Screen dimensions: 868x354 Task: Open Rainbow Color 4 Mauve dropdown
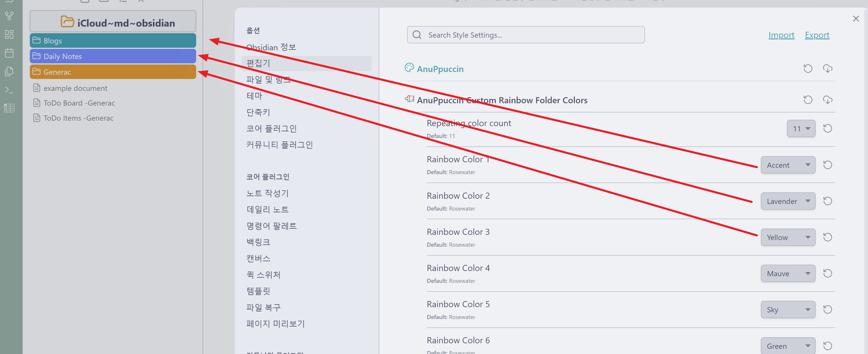(x=788, y=273)
